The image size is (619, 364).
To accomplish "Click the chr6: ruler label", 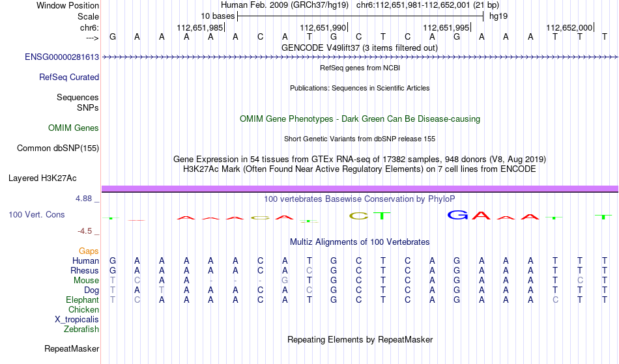I will tap(89, 27).
